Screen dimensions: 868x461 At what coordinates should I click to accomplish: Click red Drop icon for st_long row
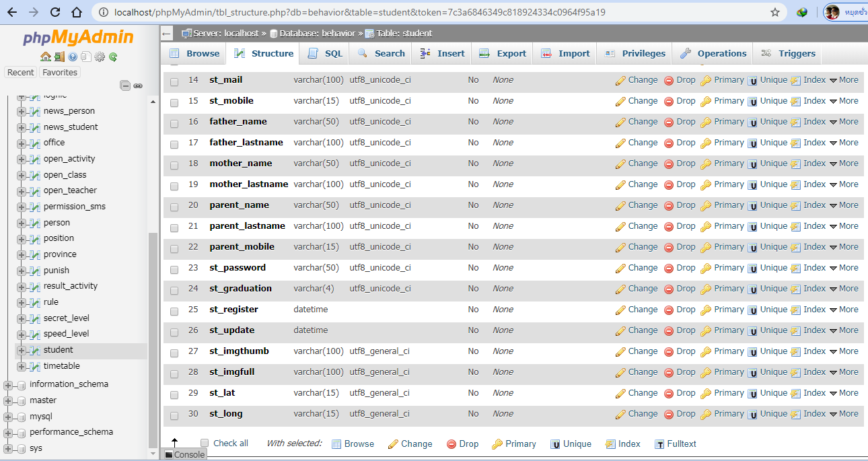669,415
